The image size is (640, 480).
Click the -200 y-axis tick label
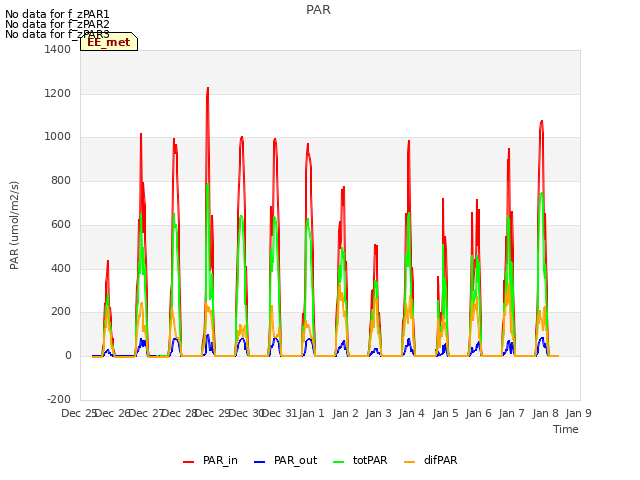(x=59, y=399)
